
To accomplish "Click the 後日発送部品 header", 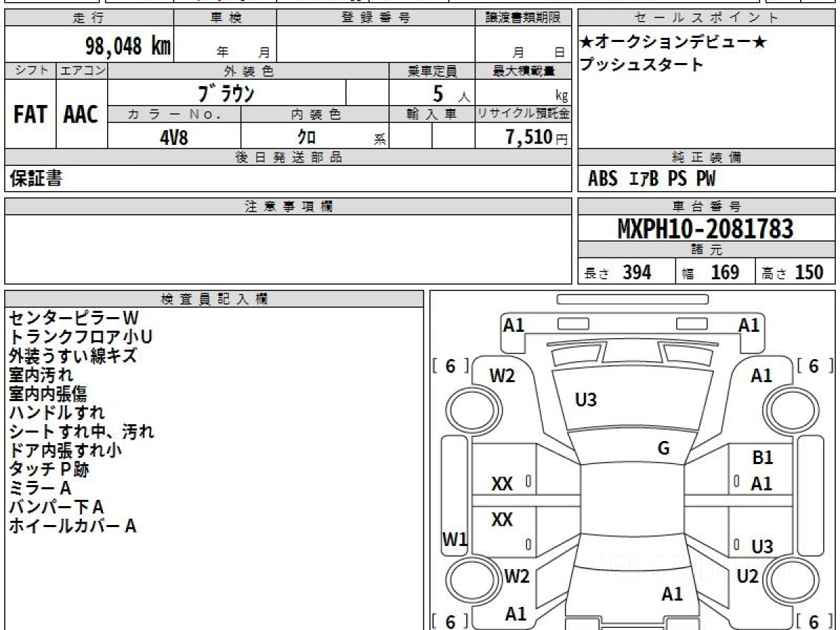I will pos(288,157).
